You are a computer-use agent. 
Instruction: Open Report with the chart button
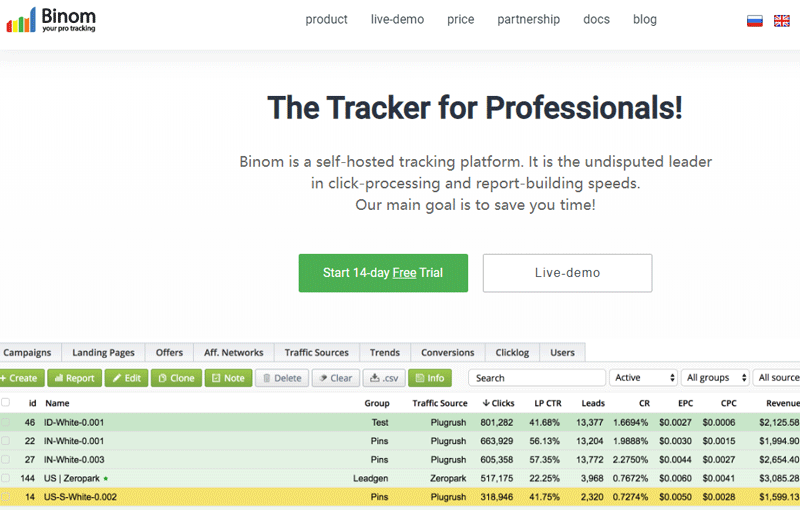pyautogui.click(x=74, y=378)
